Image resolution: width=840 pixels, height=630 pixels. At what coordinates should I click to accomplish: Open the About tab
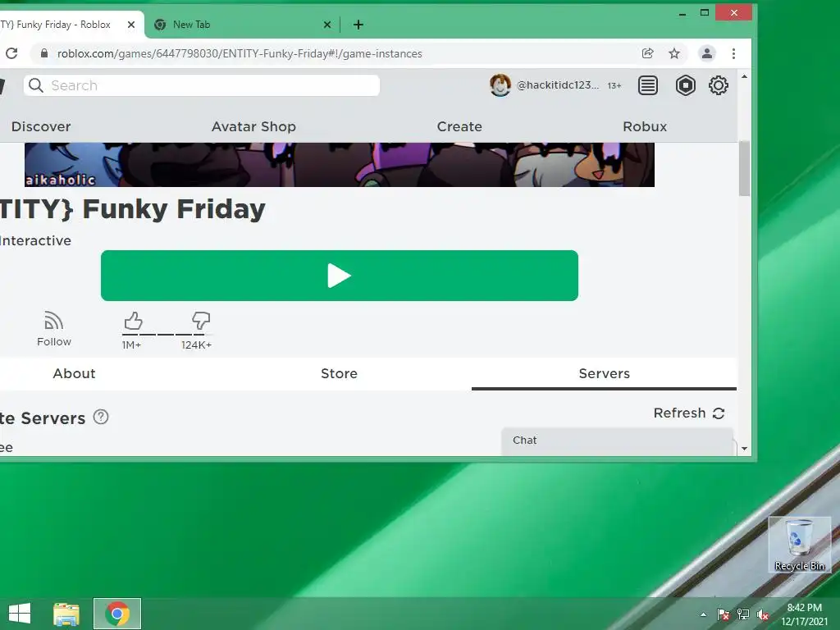click(74, 373)
